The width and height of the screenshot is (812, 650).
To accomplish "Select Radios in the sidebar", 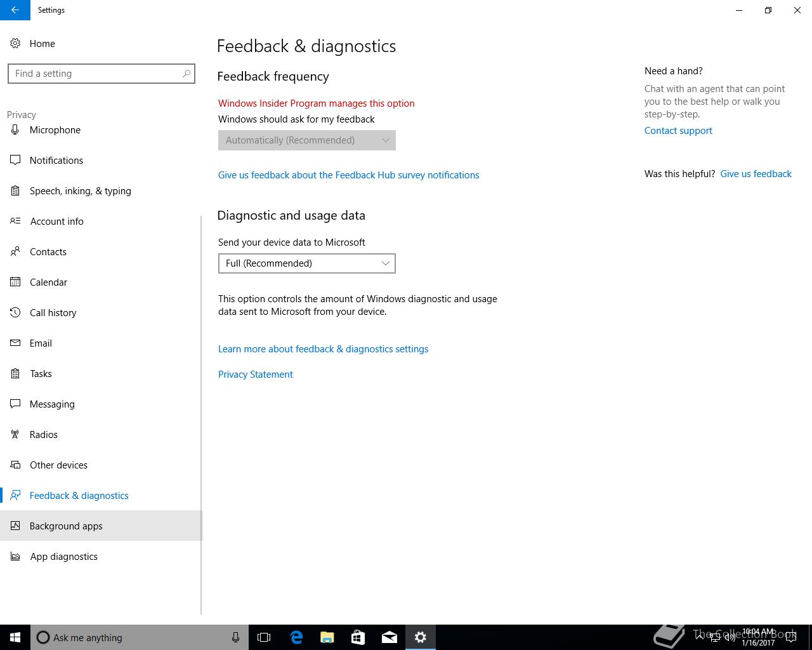I will click(x=101, y=435).
